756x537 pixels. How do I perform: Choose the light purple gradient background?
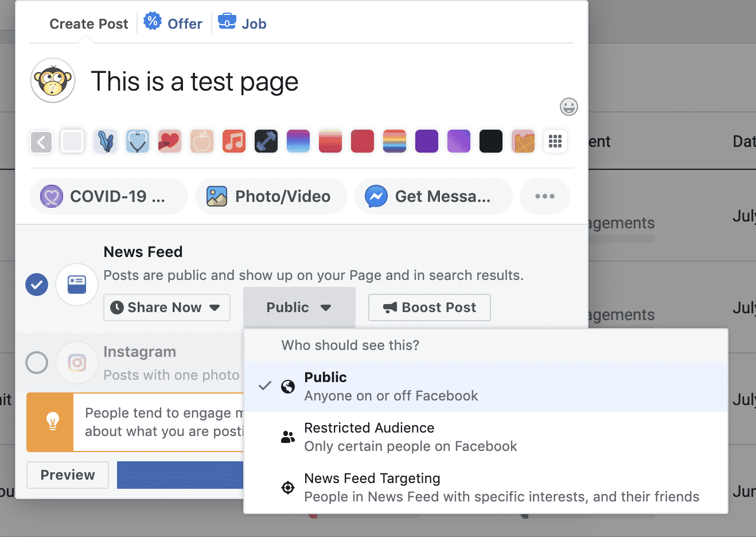(x=459, y=141)
